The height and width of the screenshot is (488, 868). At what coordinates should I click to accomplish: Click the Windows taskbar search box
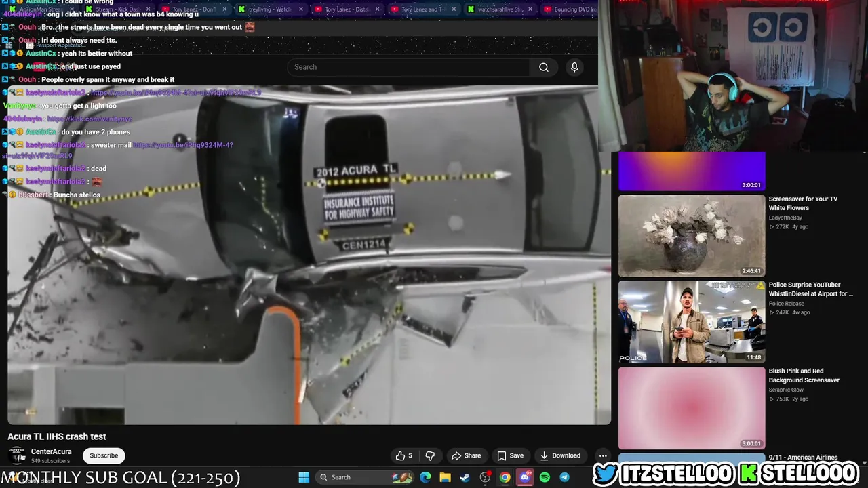pyautogui.click(x=366, y=477)
